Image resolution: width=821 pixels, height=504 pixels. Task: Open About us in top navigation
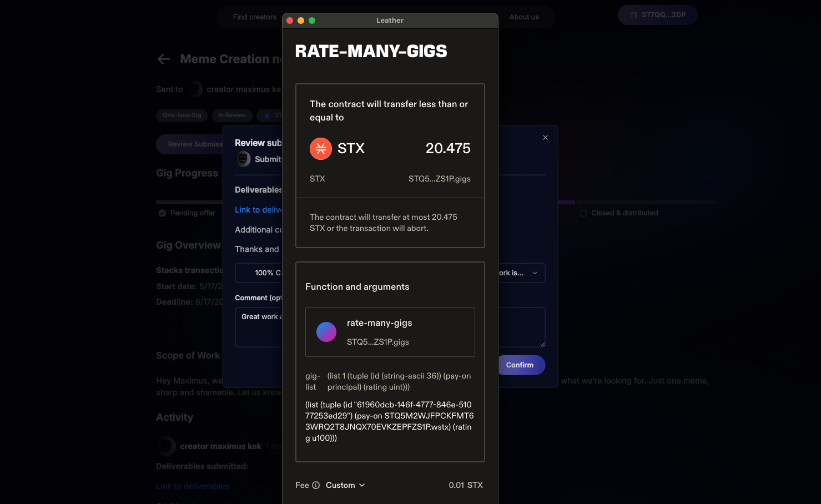(524, 17)
